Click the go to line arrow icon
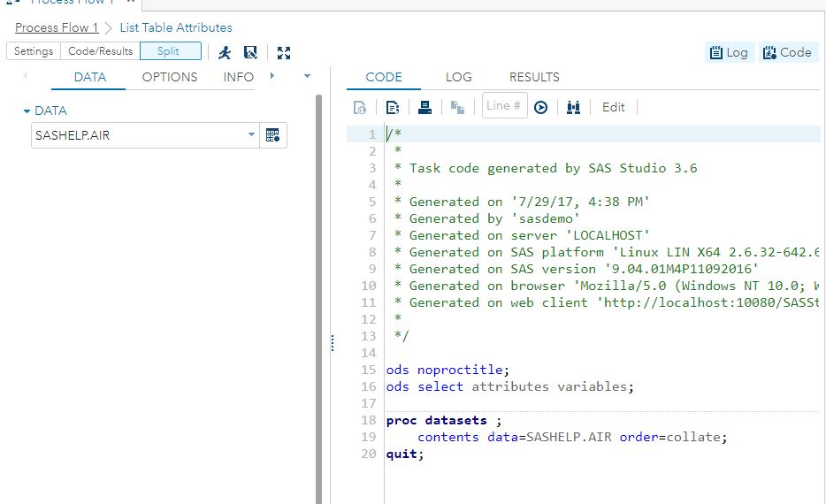 coord(540,108)
